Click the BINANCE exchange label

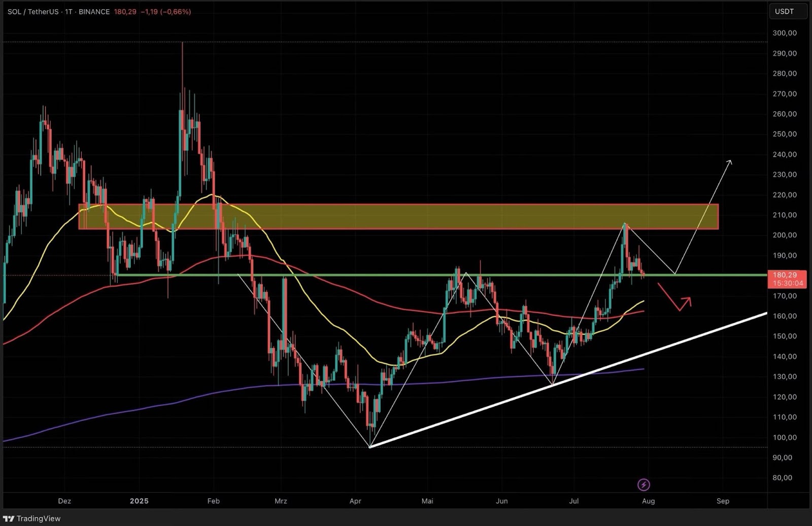(95, 11)
